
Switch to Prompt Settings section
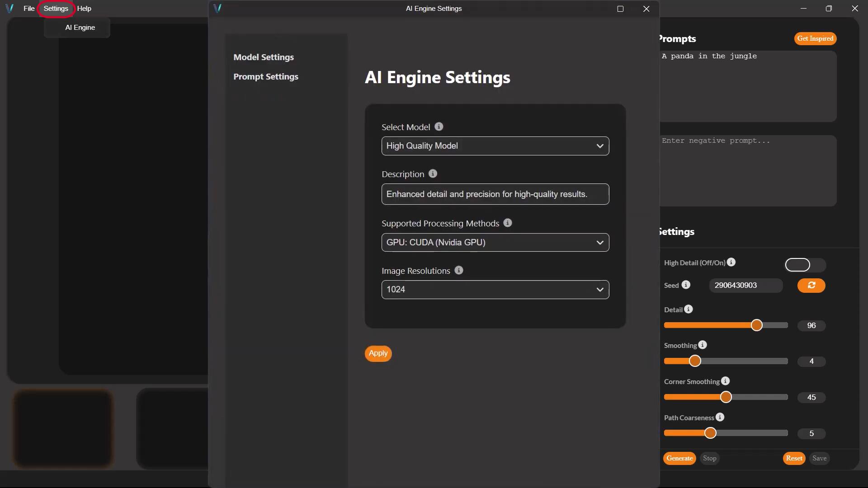266,77
